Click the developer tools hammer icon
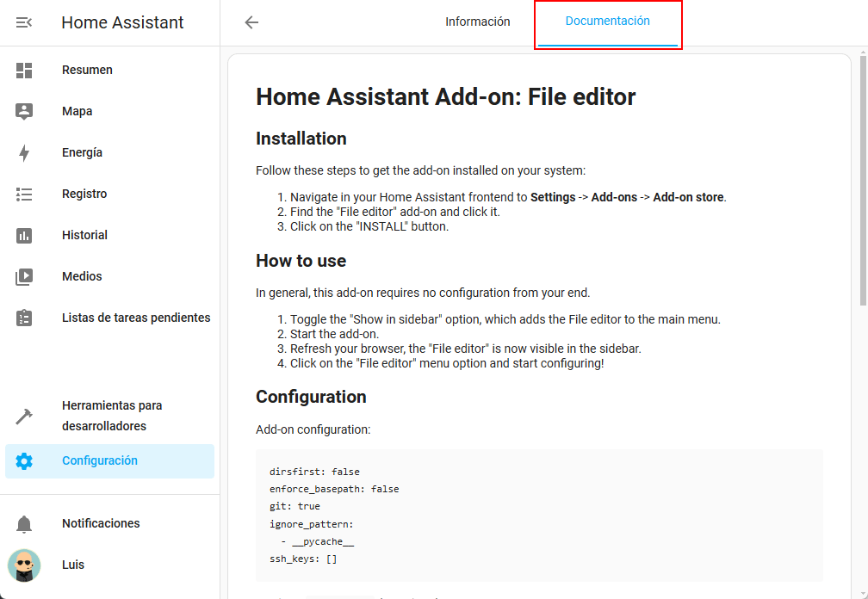Viewport: 868px width, 599px height. tap(24, 417)
